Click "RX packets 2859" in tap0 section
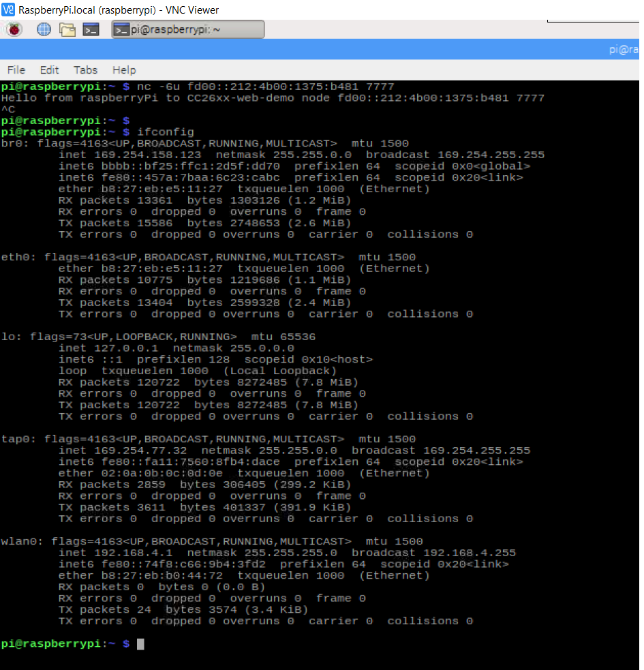This screenshot has width=644, height=670. tap(112, 485)
